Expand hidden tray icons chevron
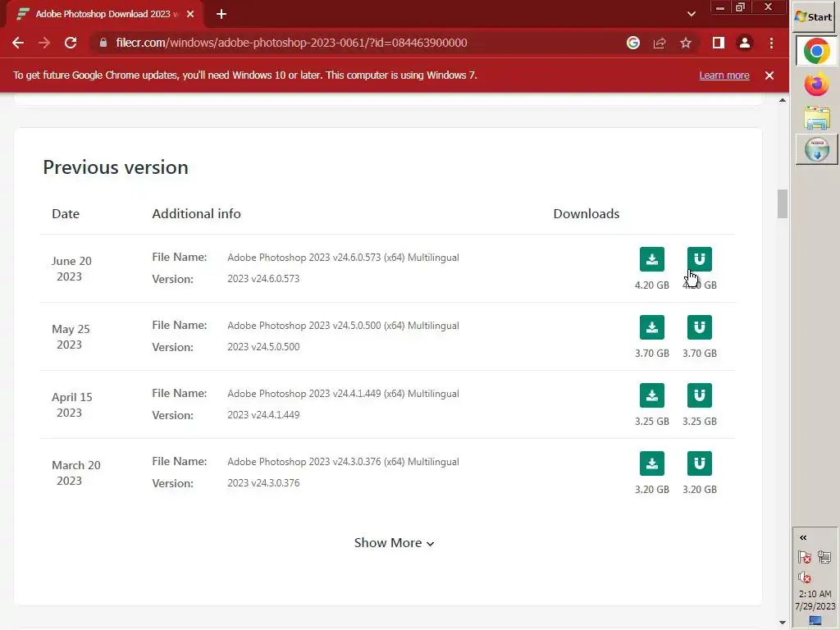 (x=803, y=537)
